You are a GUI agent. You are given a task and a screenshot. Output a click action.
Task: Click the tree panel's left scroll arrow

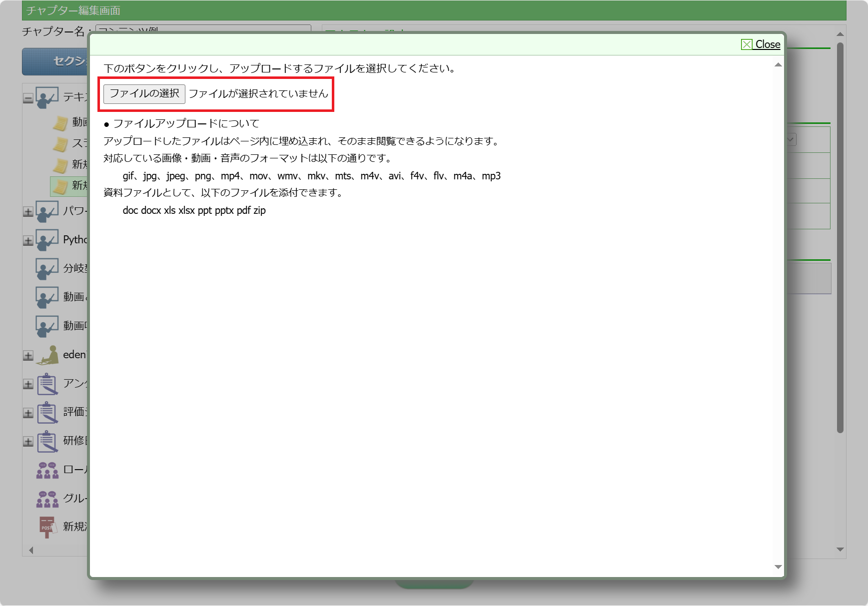31,550
